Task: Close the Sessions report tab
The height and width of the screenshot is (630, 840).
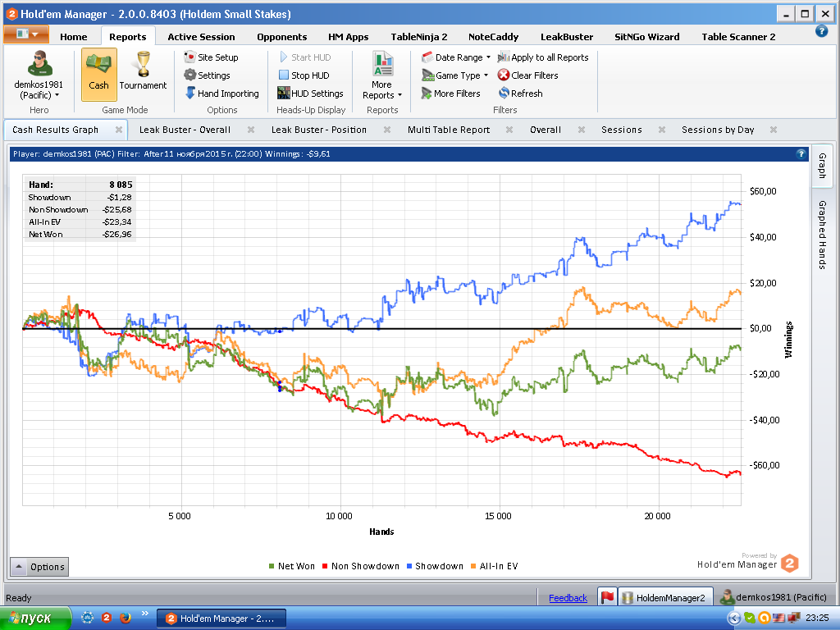Action: (x=662, y=130)
